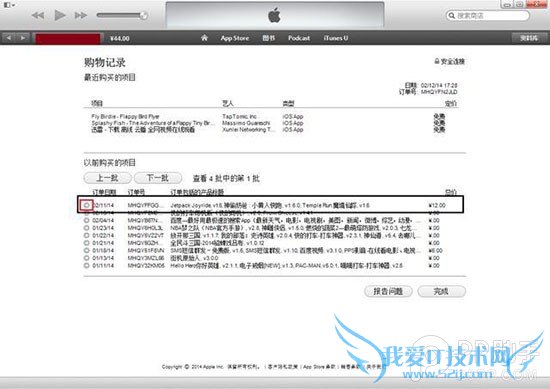
Task: Open the iTunes U tab
Action: tap(336, 38)
